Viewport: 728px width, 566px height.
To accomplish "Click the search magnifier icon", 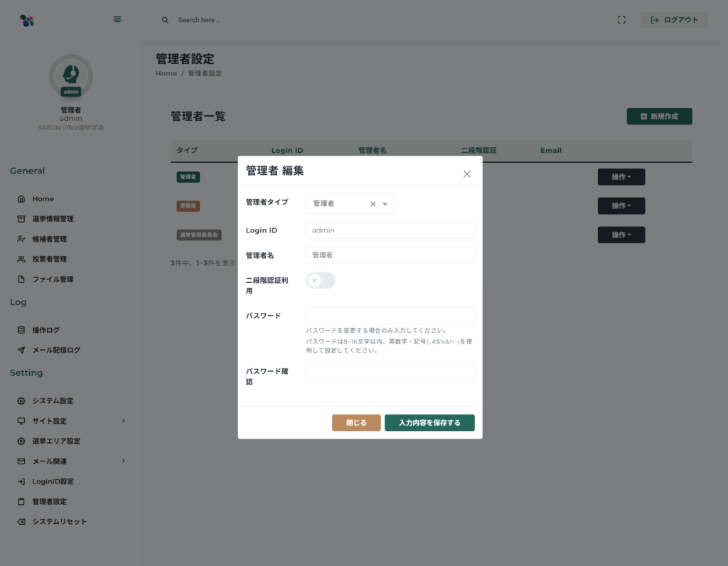I will pyautogui.click(x=165, y=20).
